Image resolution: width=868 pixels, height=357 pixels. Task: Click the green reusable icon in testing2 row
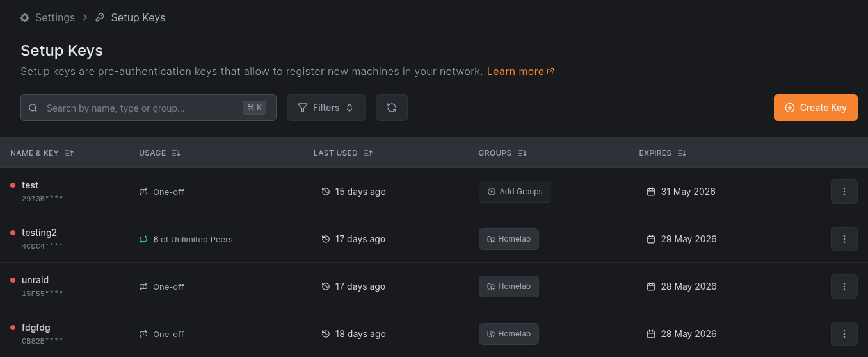143,239
